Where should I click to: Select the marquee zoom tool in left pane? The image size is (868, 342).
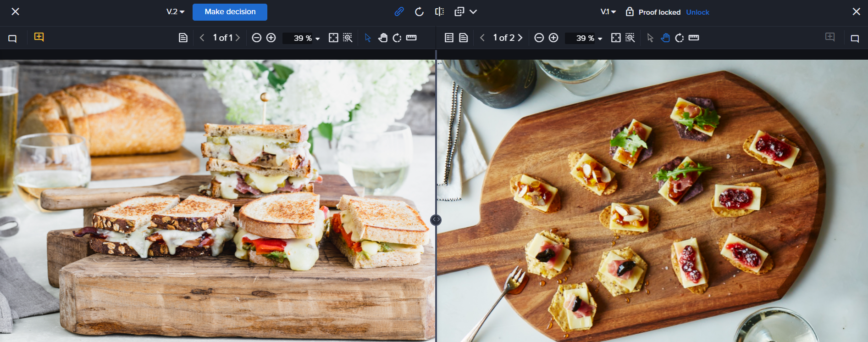(348, 38)
